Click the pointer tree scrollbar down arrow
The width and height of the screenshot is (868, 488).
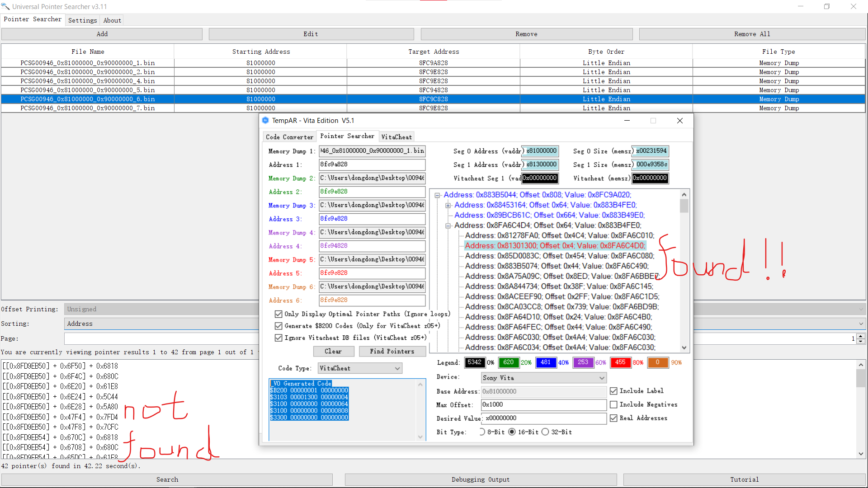[x=684, y=347]
